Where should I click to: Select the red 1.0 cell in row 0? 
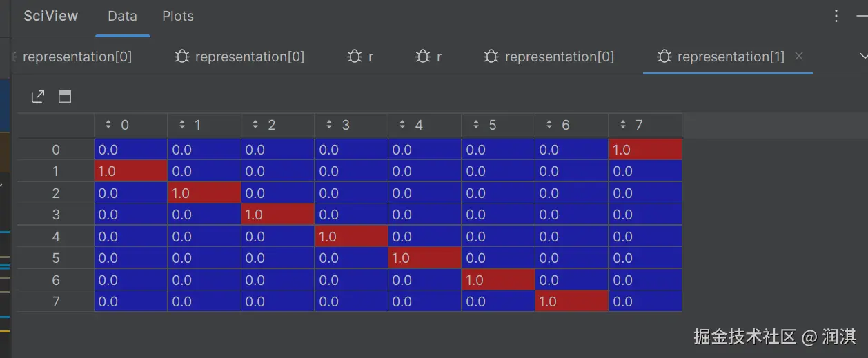[x=645, y=150]
